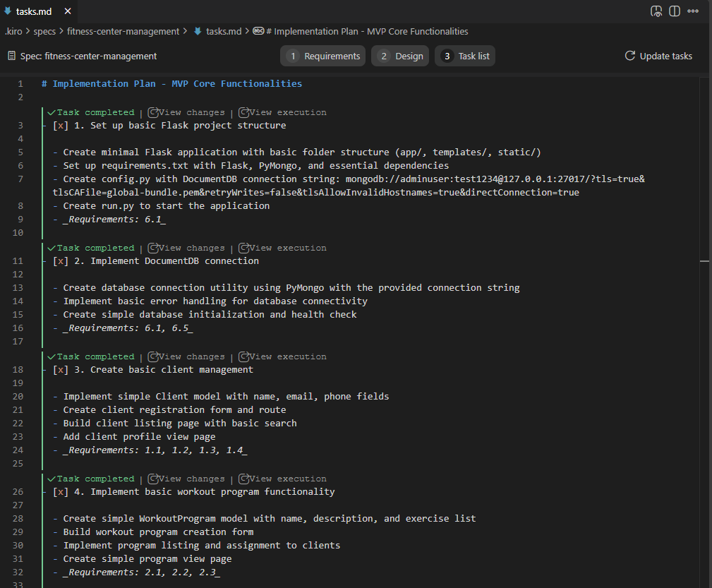Click the split editor icon
Viewport: 712px width, 588px height.
(x=675, y=11)
